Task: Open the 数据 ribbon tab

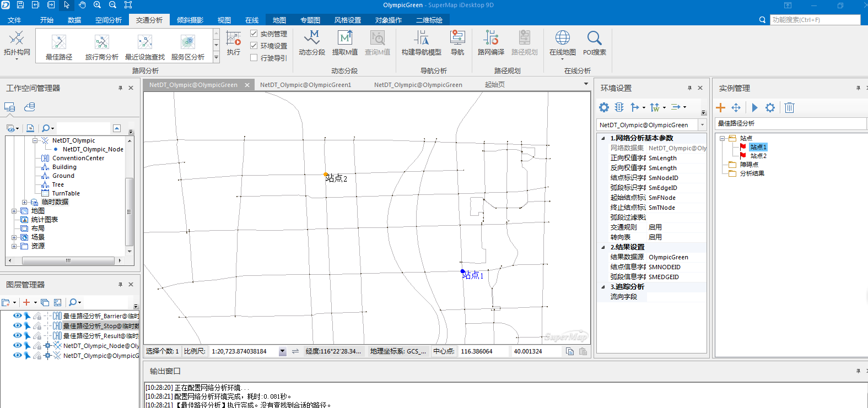Action: point(74,20)
